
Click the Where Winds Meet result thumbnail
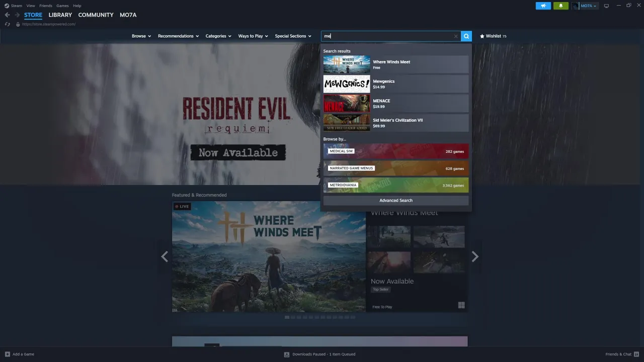[x=347, y=64]
